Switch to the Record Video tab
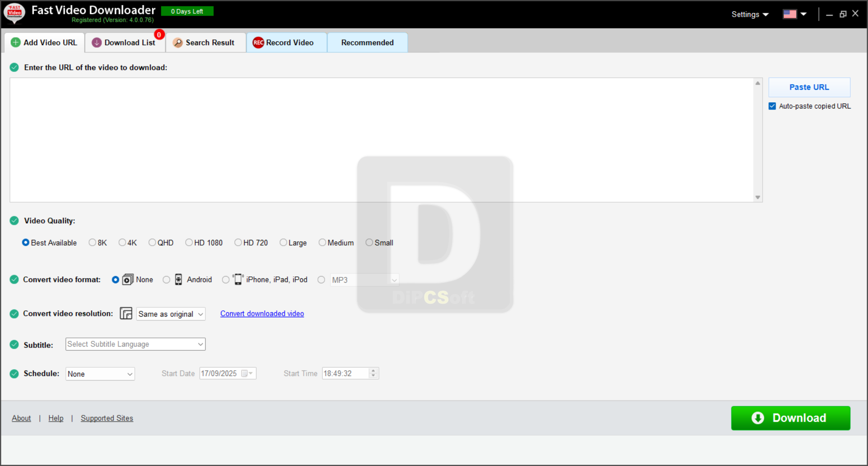Screen dimensions: 868x466 pos(287,43)
